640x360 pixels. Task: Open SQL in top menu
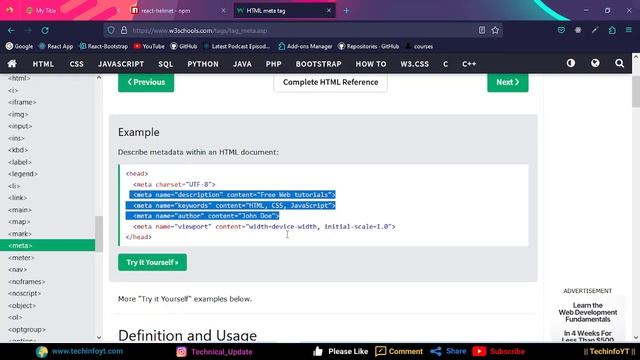pyautogui.click(x=166, y=64)
